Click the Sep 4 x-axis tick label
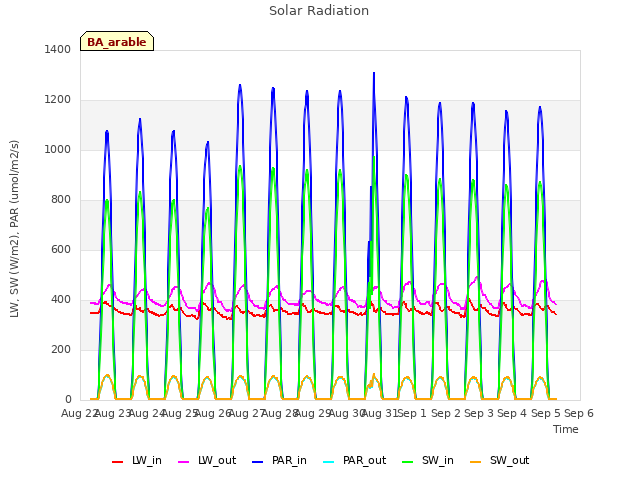 click(512, 413)
